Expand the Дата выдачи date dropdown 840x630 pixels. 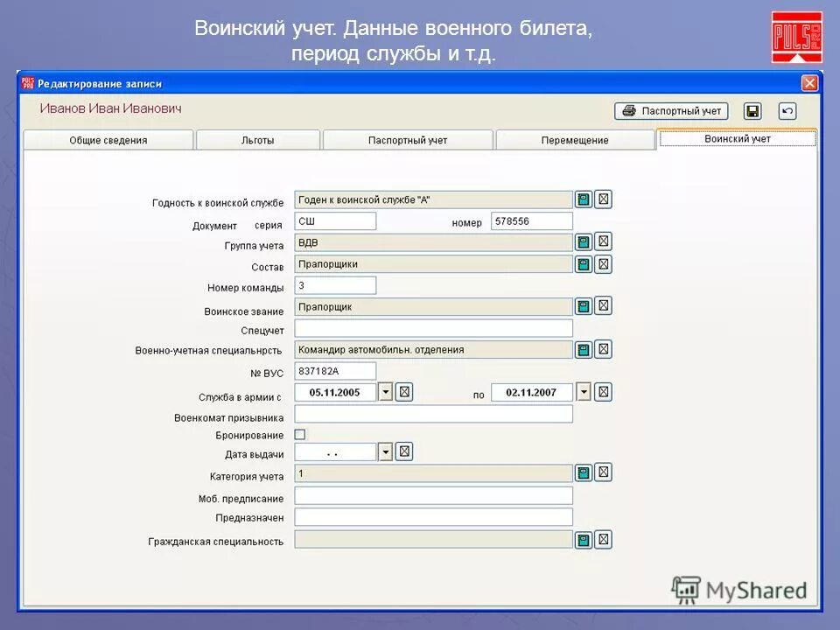[x=385, y=451]
